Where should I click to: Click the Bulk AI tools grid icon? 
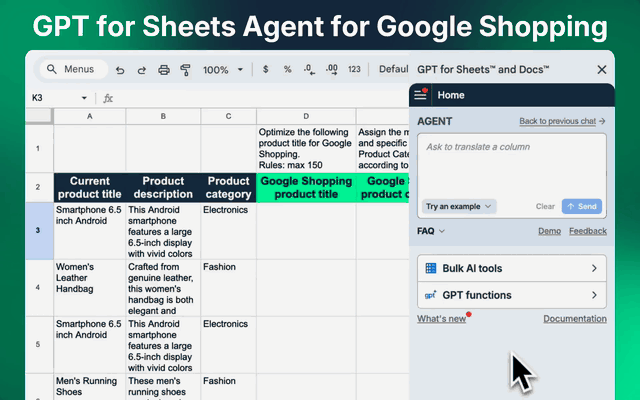tap(431, 268)
